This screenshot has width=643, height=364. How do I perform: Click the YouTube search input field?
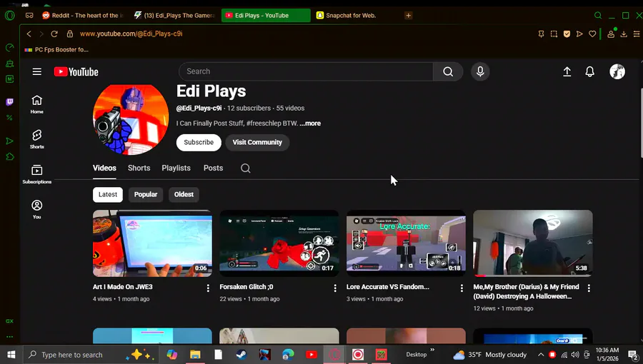(x=306, y=71)
